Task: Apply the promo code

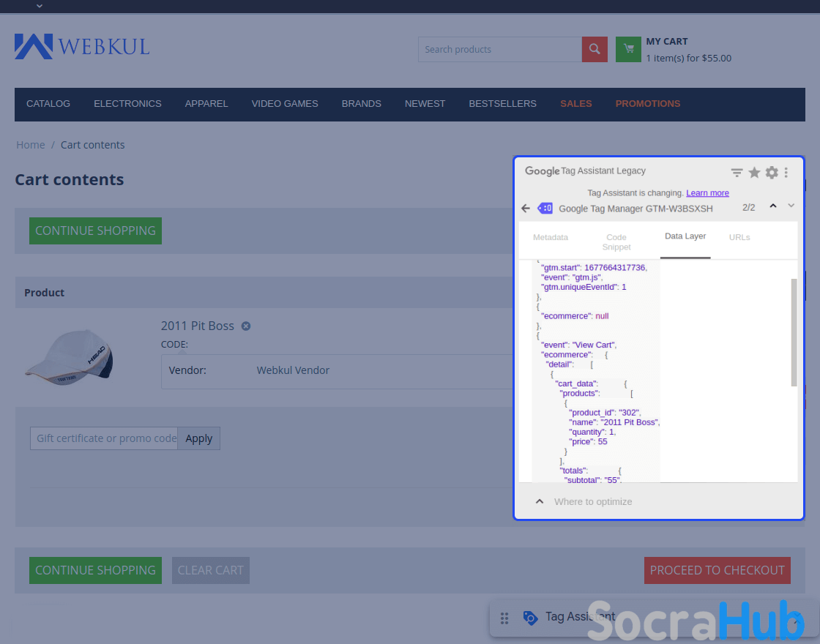Action: point(198,438)
